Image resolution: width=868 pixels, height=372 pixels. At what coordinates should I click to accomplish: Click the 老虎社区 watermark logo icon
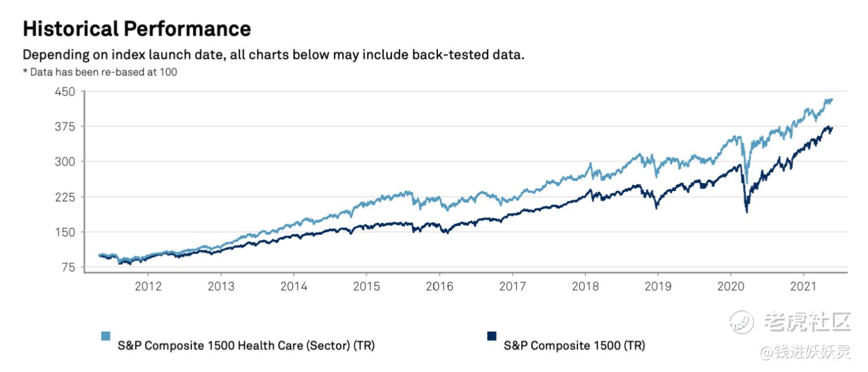(x=742, y=322)
